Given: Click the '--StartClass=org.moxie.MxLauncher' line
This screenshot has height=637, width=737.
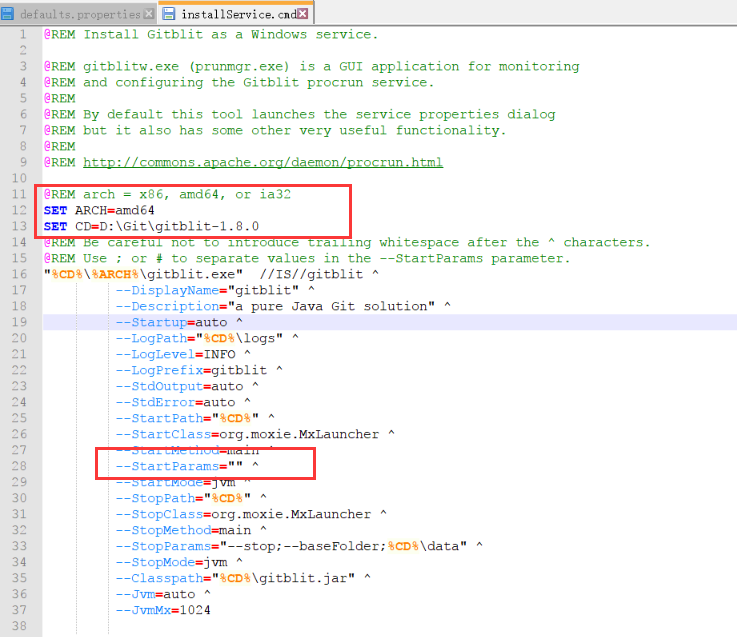Looking at the screenshot, I should tap(255, 434).
